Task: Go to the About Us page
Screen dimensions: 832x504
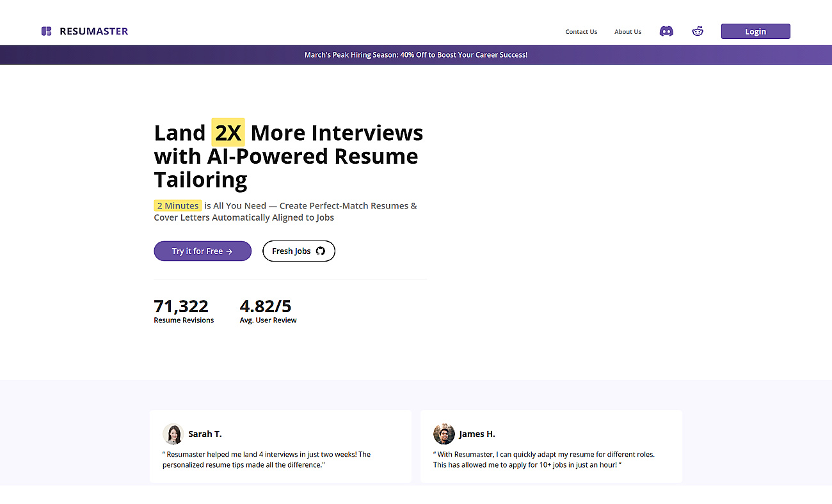Action: [x=628, y=32]
